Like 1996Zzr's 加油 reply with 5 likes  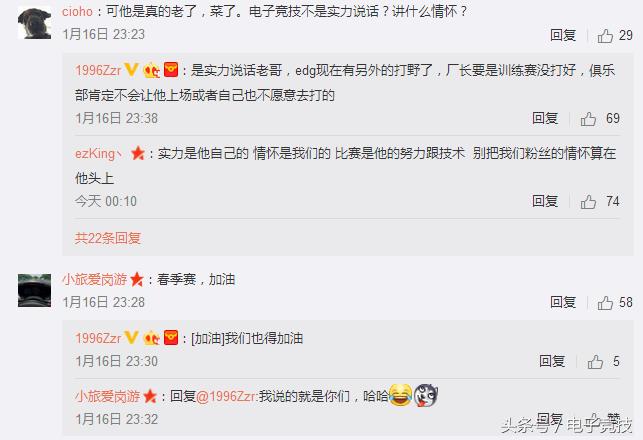595,361
